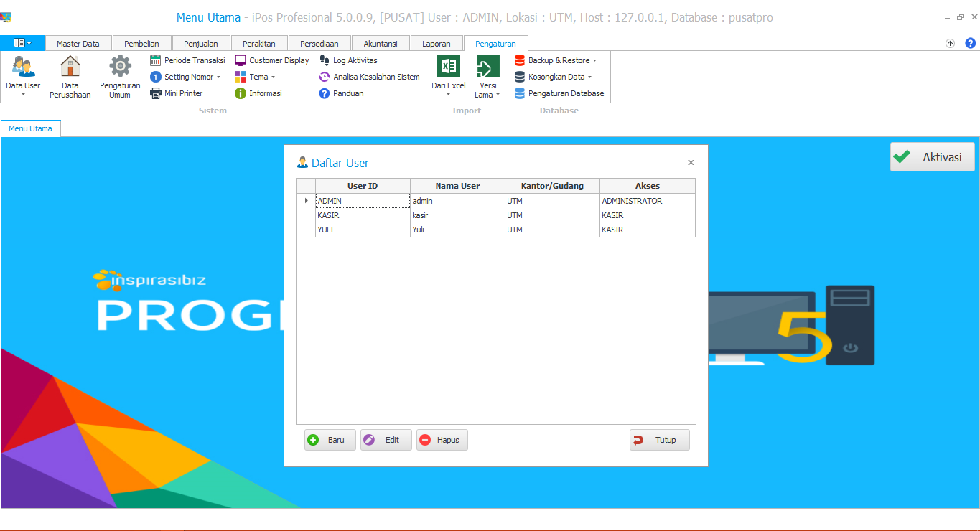
Task: Switch to the Penjualan ribbon tab
Action: pyautogui.click(x=200, y=44)
